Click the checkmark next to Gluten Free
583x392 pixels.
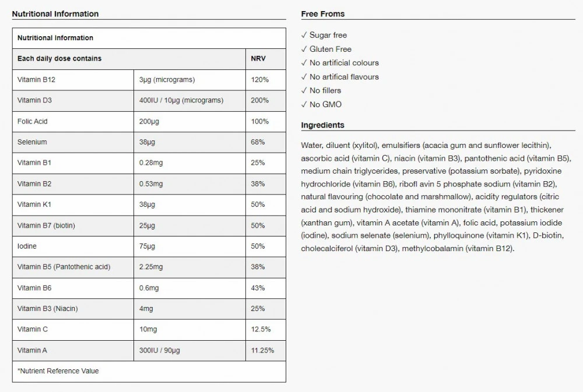tap(304, 49)
